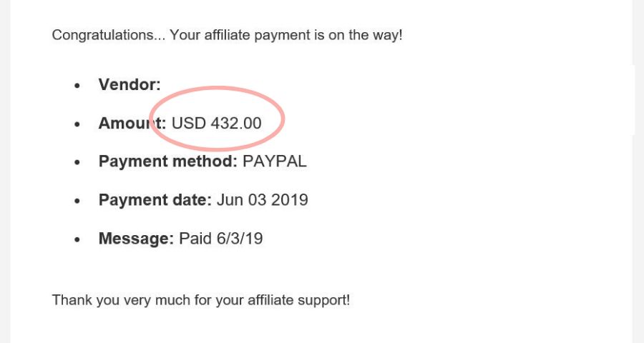Select the Paid 6/3/19 message text
Viewport: 644px width, 343px height.
click(x=221, y=239)
